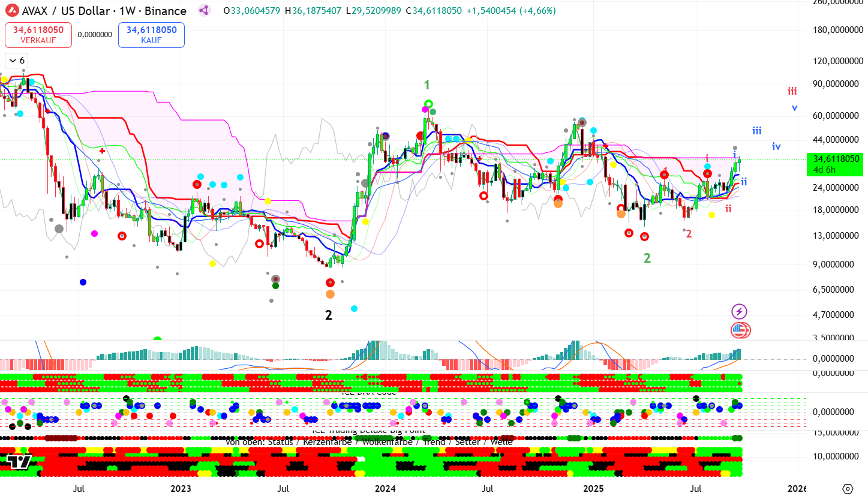
Task: Click the TradingView logo in bottom left
Action: (x=19, y=462)
